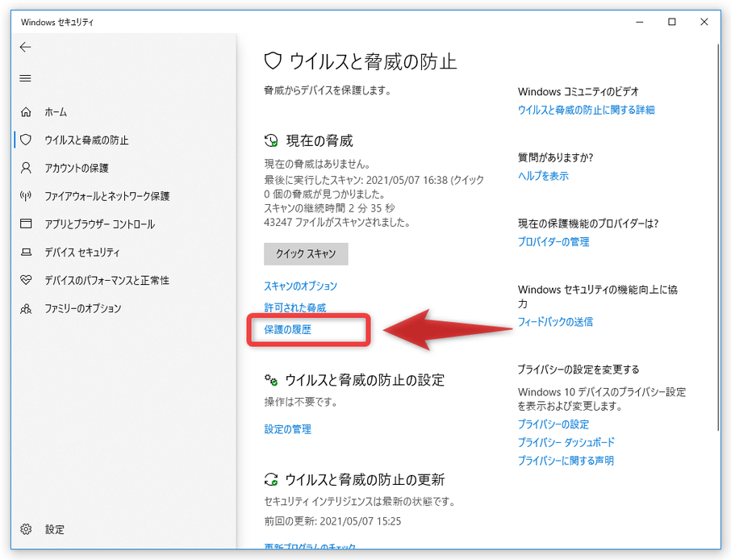Click the clock icon beside 現在の脅威

271,140
